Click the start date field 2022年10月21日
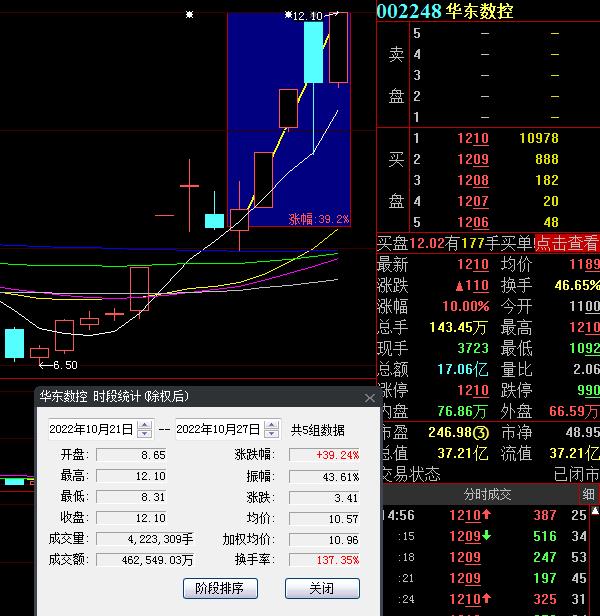 pyautogui.click(x=91, y=430)
